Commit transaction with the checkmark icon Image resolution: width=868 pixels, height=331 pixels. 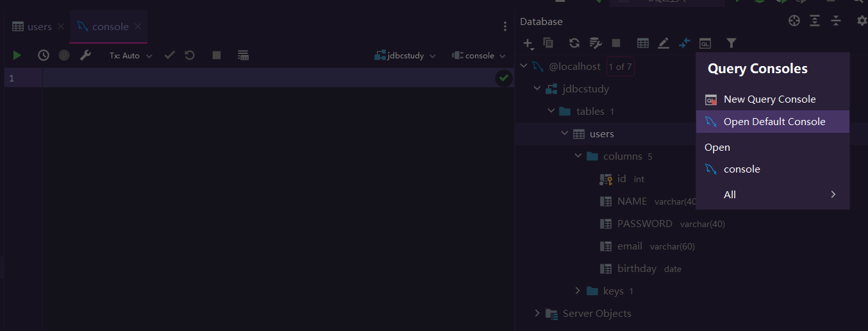[169, 55]
